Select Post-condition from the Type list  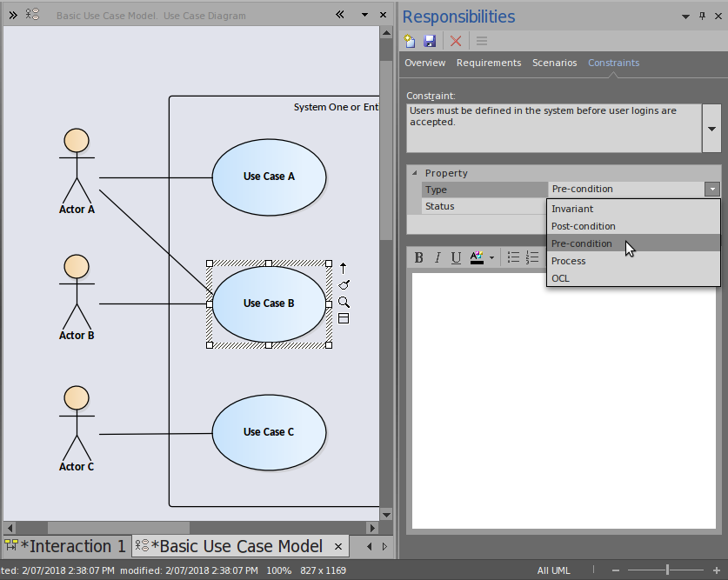pos(583,226)
